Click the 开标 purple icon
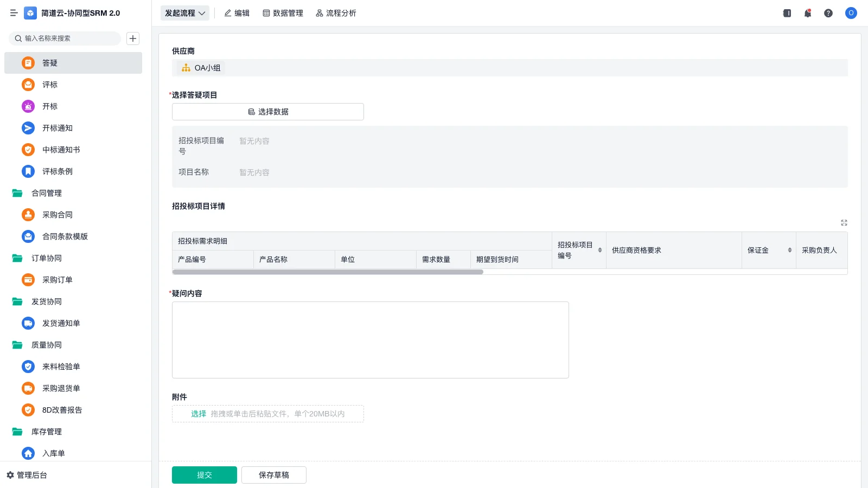 28,106
